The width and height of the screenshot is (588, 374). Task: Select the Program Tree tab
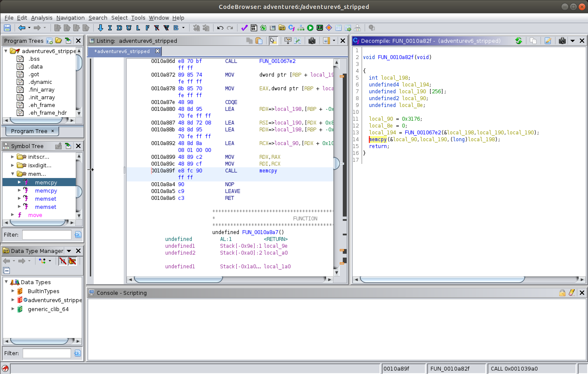(29, 131)
